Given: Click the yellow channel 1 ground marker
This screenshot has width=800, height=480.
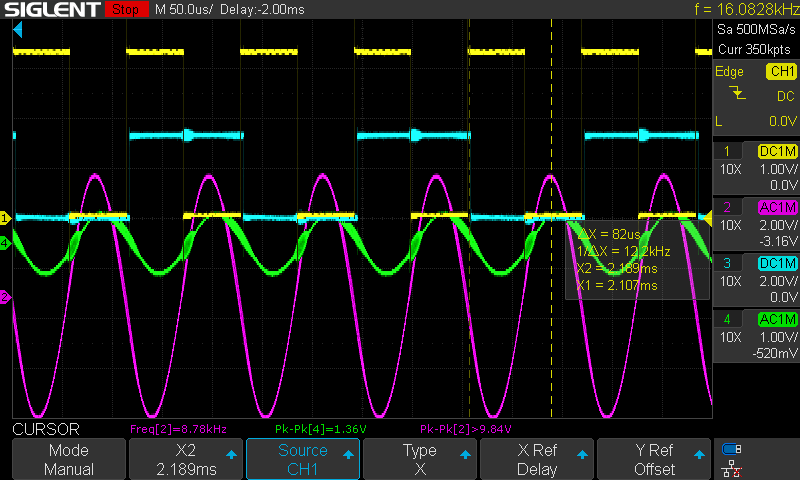Looking at the screenshot, I should [5, 217].
